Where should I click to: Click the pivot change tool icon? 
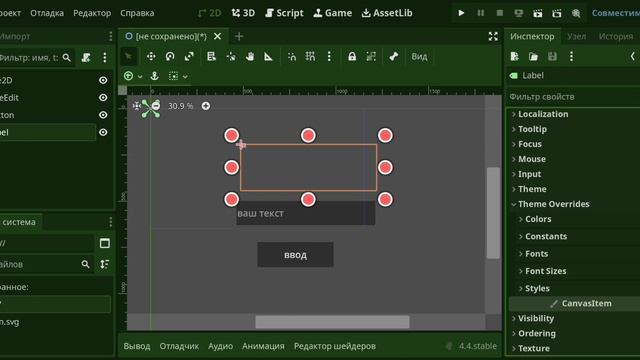pyautogui.click(x=231, y=56)
